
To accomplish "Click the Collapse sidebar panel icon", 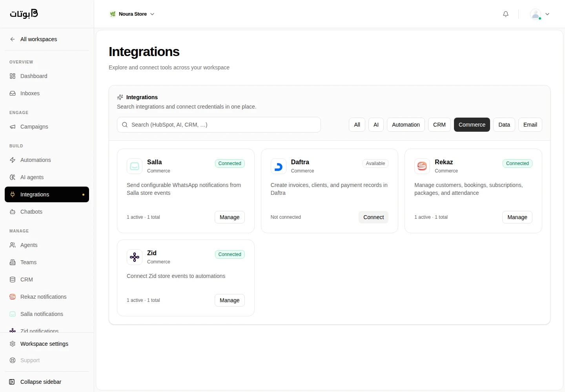I will 12,382.
